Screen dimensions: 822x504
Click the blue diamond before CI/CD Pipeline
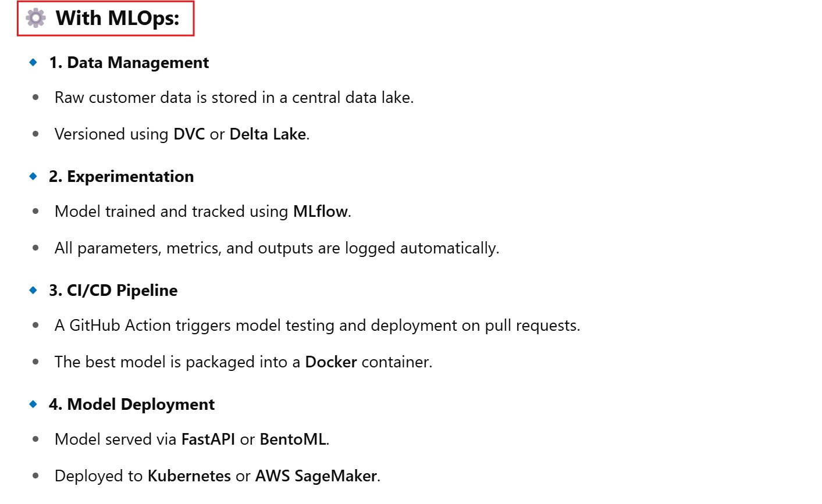pos(33,290)
